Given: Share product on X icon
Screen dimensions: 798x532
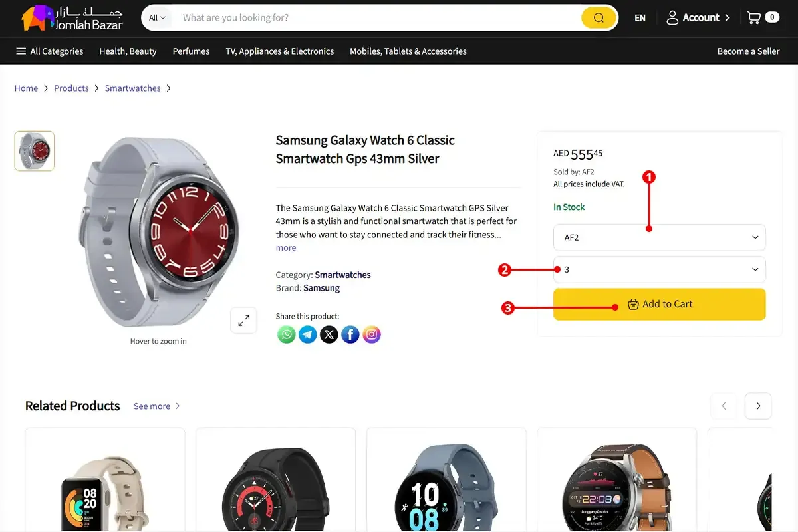Looking at the screenshot, I should (329, 334).
